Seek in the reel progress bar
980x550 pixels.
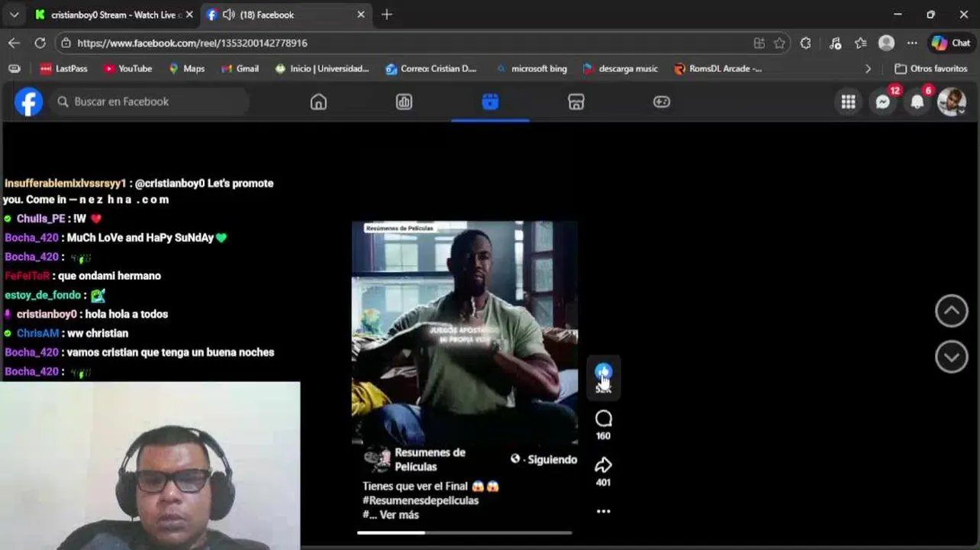464,532
